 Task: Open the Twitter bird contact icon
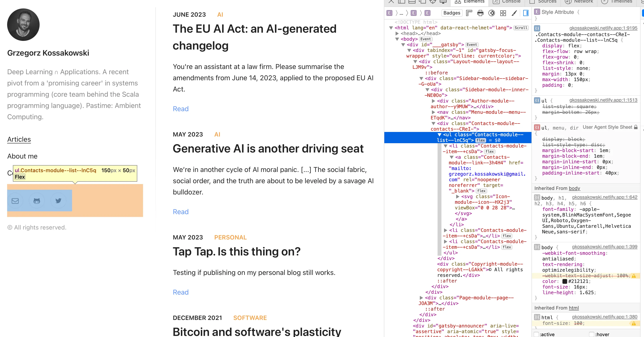tap(58, 201)
